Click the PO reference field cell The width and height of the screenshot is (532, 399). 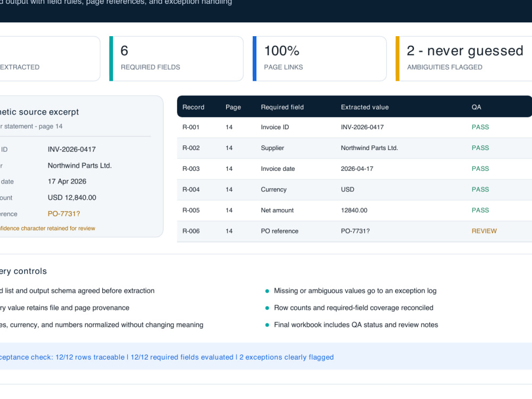tap(280, 231)
